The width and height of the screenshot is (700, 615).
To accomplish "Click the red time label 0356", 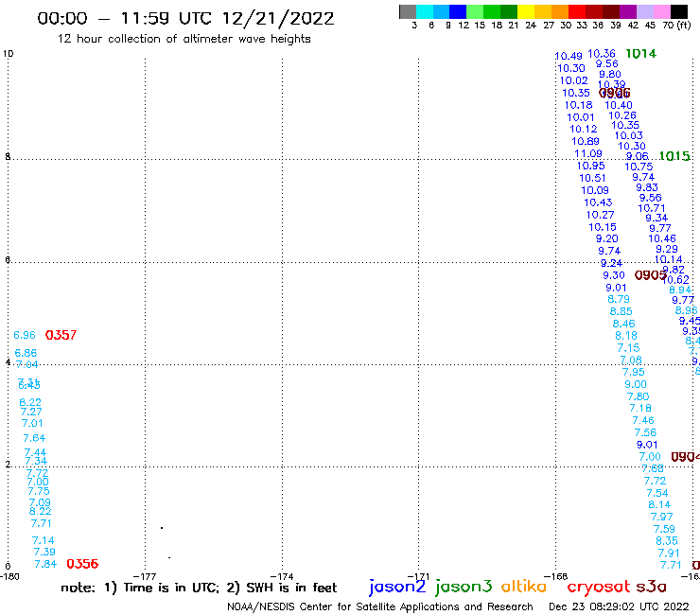I will click(x=82, y=564).
